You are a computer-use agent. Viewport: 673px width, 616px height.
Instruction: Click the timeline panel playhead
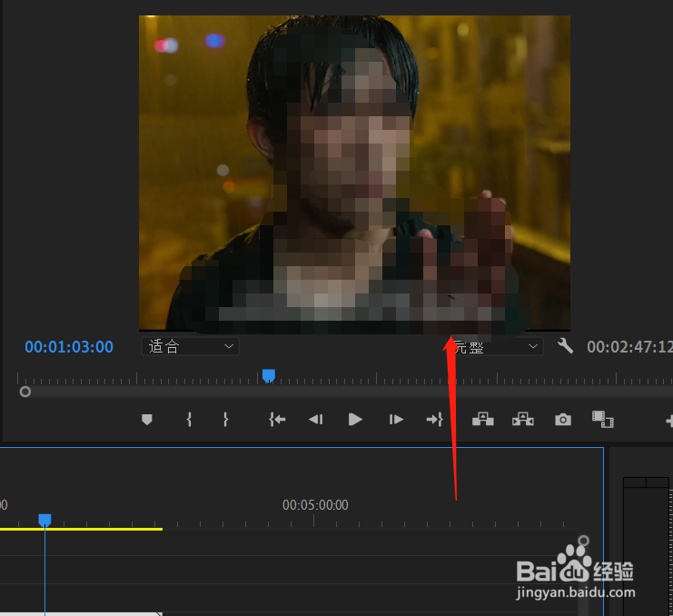45,521
